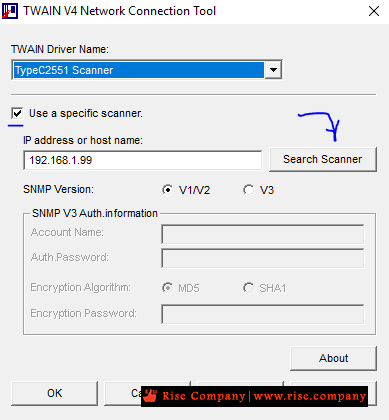Click the Rise Company hand logo icon
Viewport: 389px width, 420px height.
click(150, 396)
